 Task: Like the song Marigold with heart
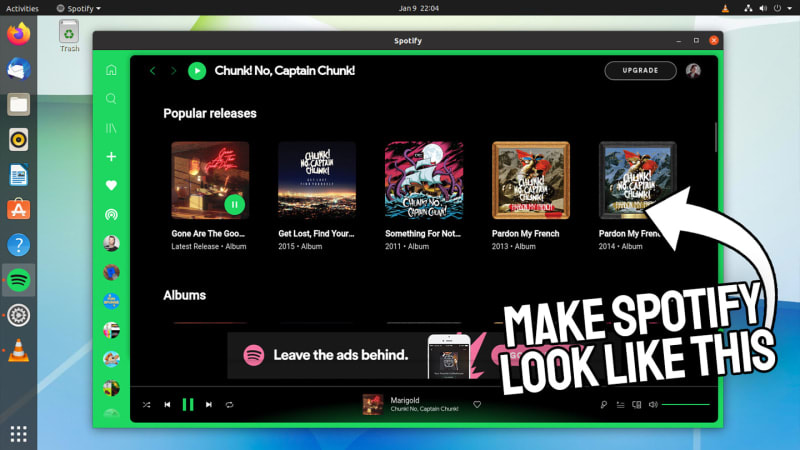tap(477, 405)
